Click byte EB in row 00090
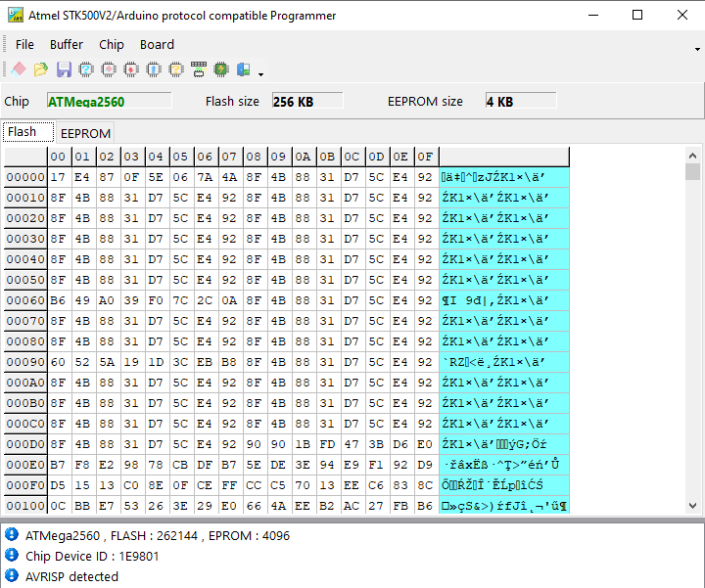 206,362
